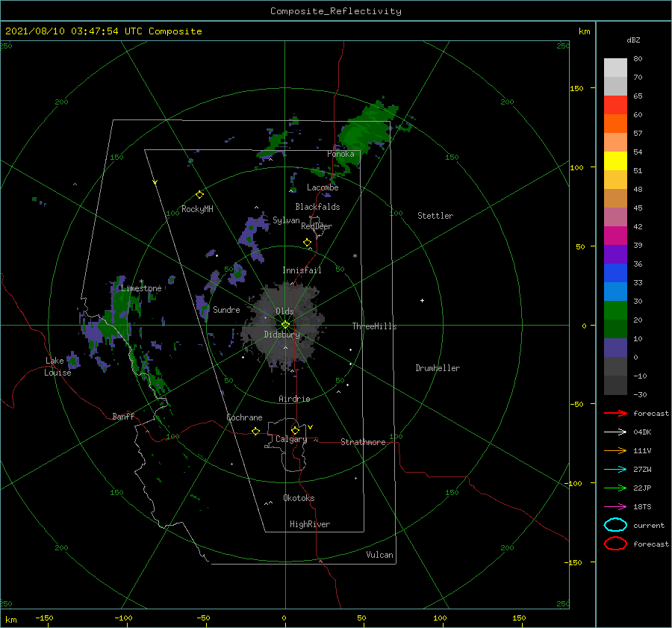Click the yellow diamond marker in Calgary

(x=295, y=430)
